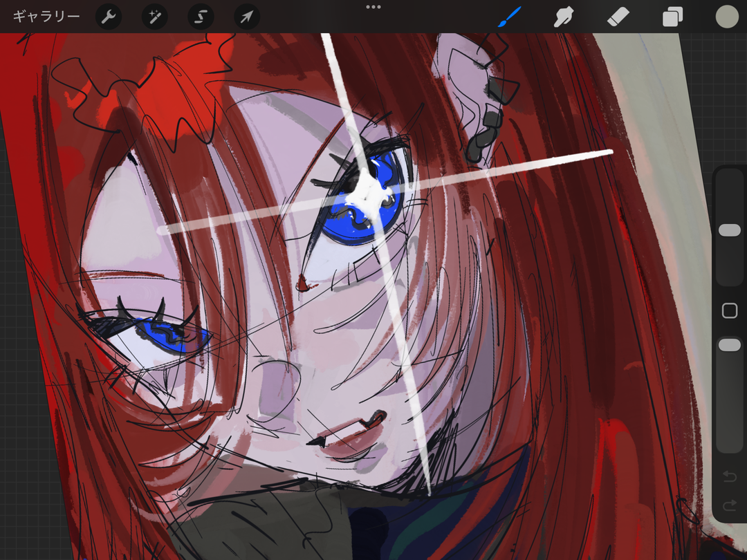Open the Adjustments magic wand menu
Viewport: 747px width, 560px height.
click(154, 17)
